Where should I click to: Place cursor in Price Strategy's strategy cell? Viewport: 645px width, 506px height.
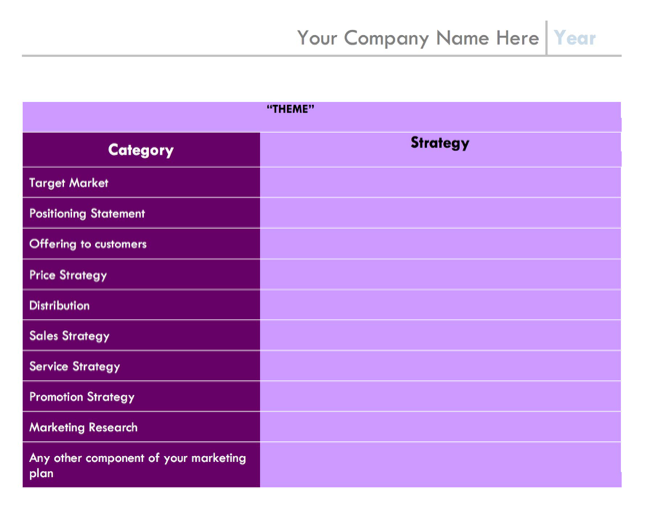[439, 275]
